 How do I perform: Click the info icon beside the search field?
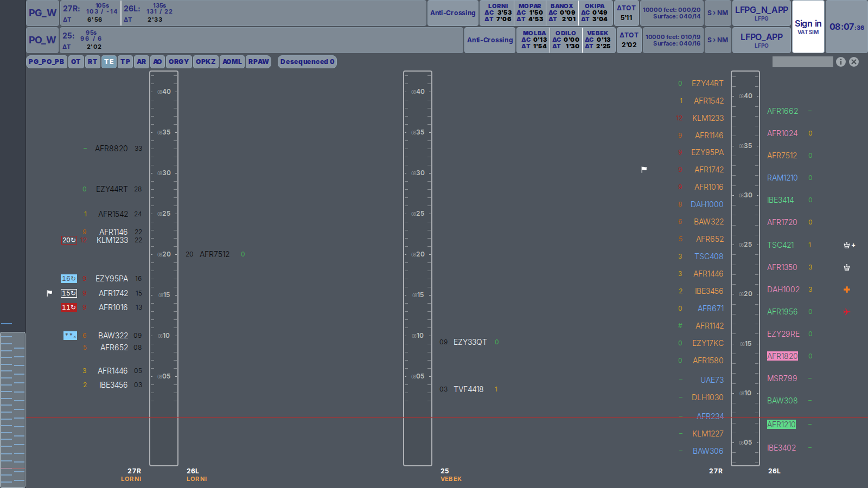coord(841,62)
